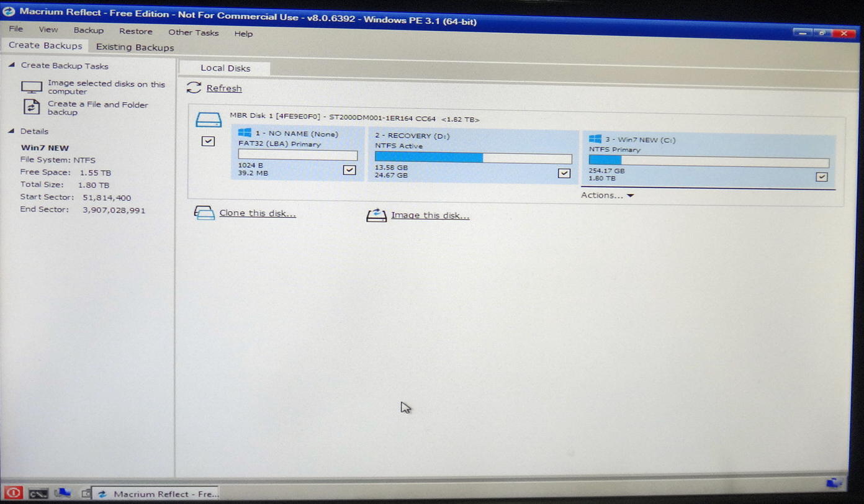Viewport: 864px width, 504px height.
Task: Click the FAT32 (LBA) Primary label
Action: coord(279,144)
